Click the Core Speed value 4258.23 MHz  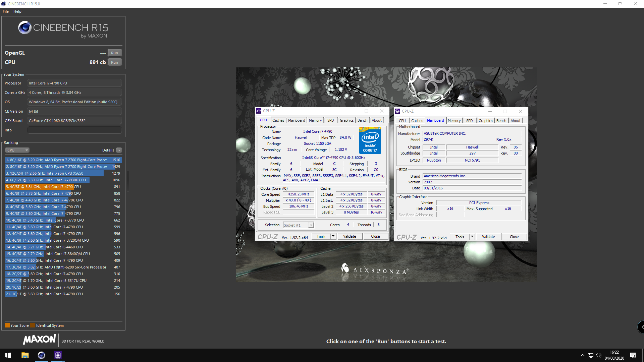coord(299,194)
